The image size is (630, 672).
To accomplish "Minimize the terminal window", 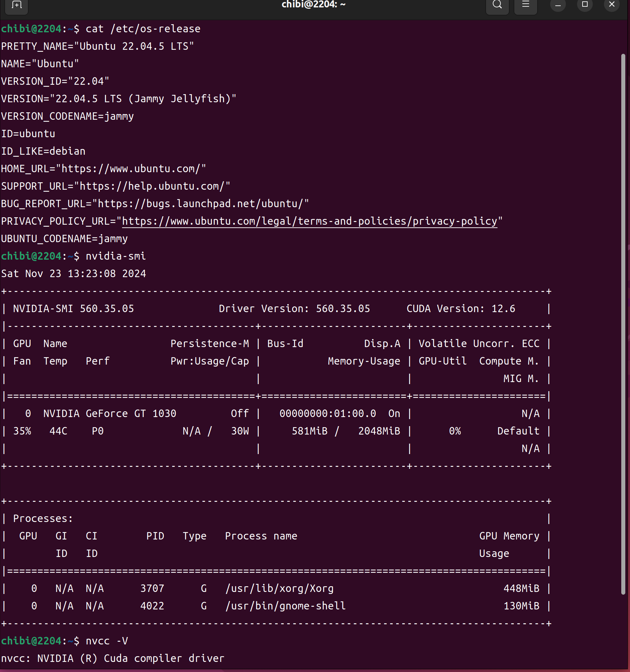I will pyautogui.click(x=558, y=5).
